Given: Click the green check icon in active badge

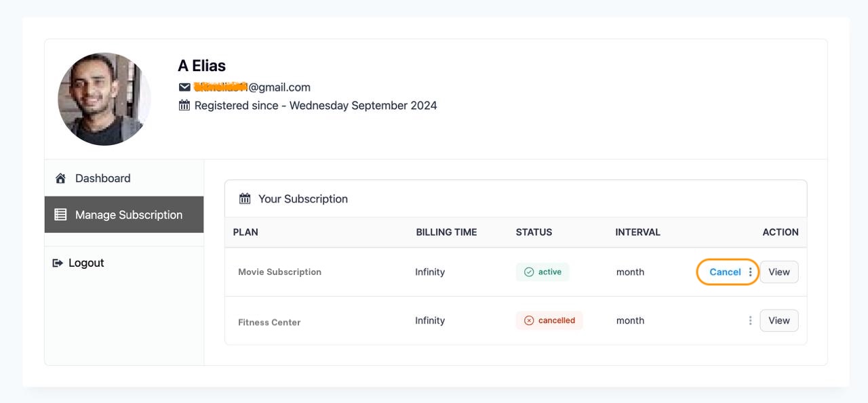Looking at the screenshot, I should pos(528,272).
